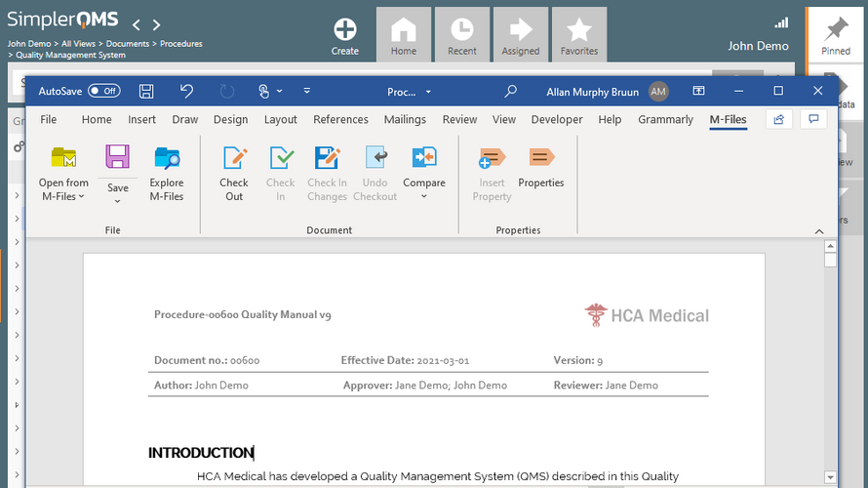Image resolution: width=868 pixels, height=488 pixels.
Task: Click the Create plus icon in SimplerQMS
Action: tap(345, 29)
